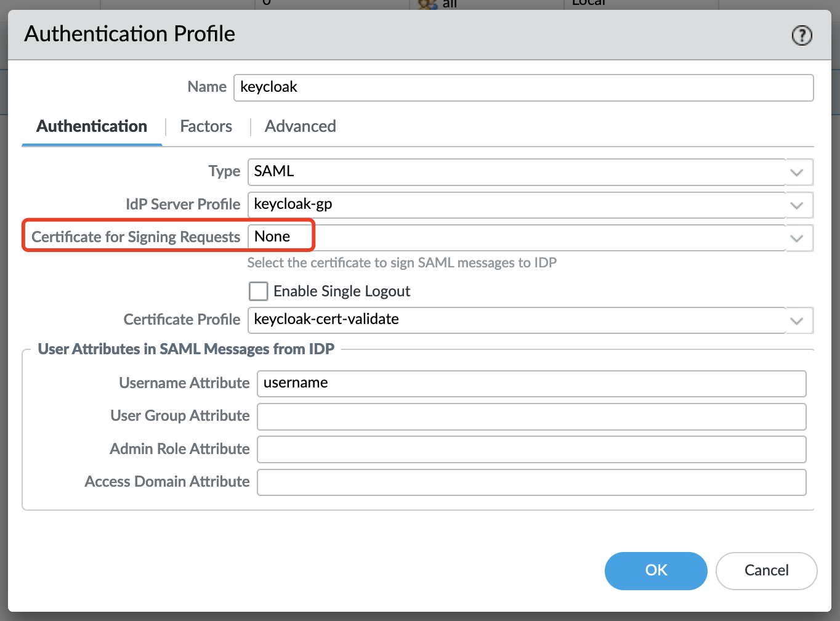The width and height of the screenshot is (840, 621).
Task: Click the Type field showing SAML
Action: point(517,172)
